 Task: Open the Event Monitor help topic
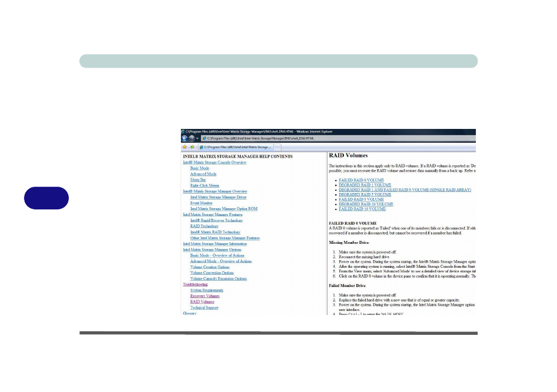201,203
